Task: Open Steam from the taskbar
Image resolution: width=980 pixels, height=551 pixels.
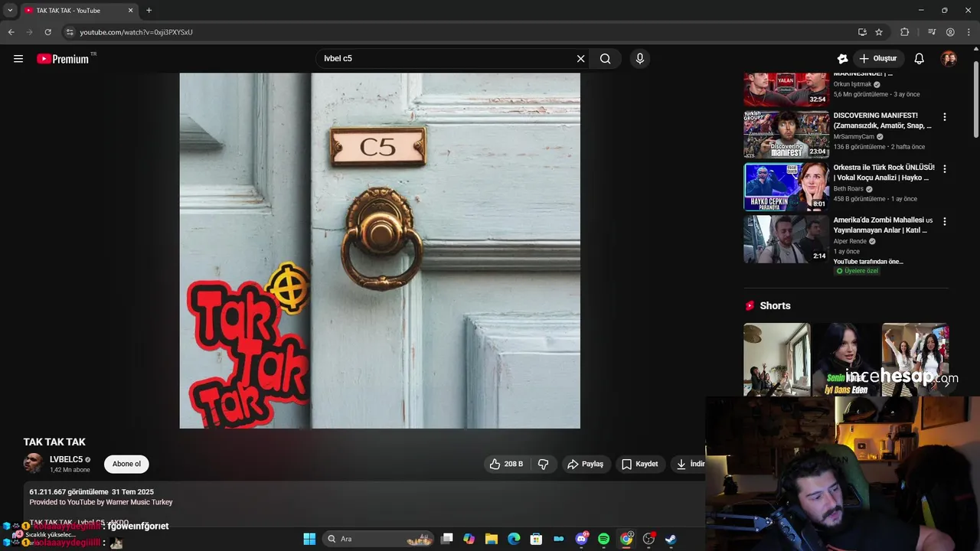Action: point(671,539)
